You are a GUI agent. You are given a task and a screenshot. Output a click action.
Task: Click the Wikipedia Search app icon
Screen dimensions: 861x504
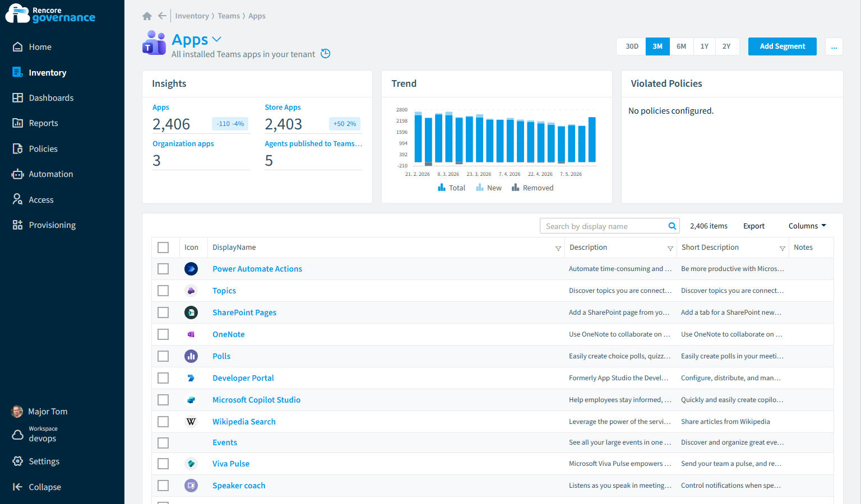(191, 422)
